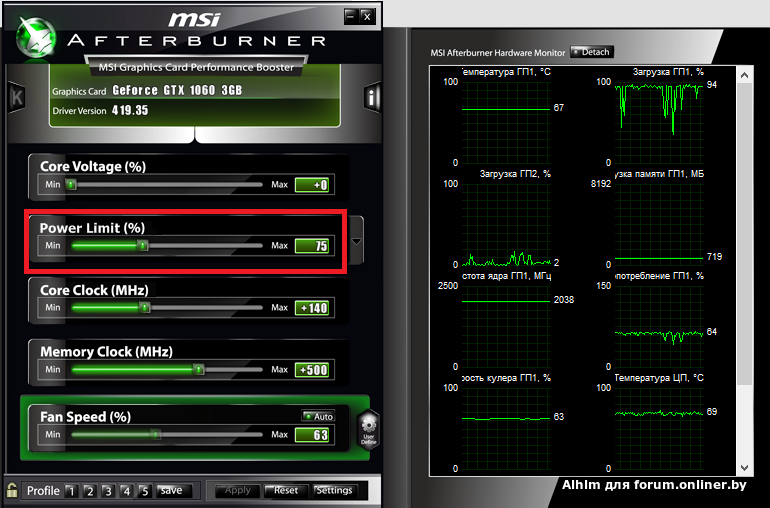Click the green MSI dragon logo

click(35, 38)
